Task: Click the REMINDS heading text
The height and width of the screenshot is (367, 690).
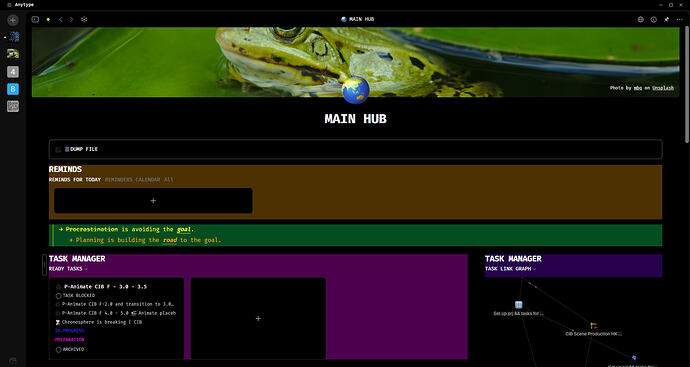Action: pyautogui.click(x=65, y=169)
